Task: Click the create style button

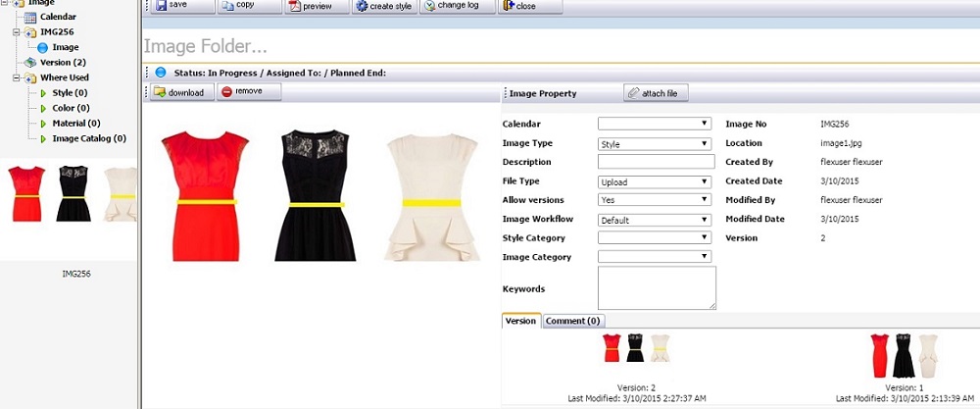Action: [384, 6]
